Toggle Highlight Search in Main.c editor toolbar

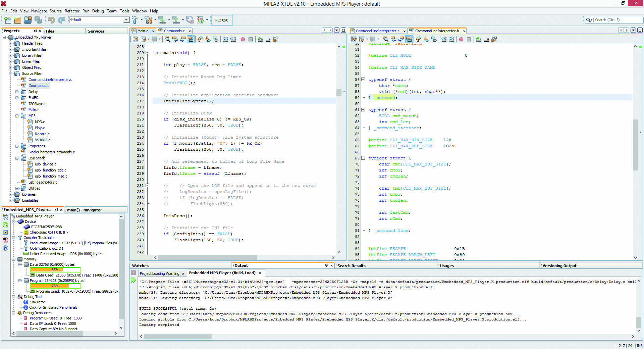point(191,39)
